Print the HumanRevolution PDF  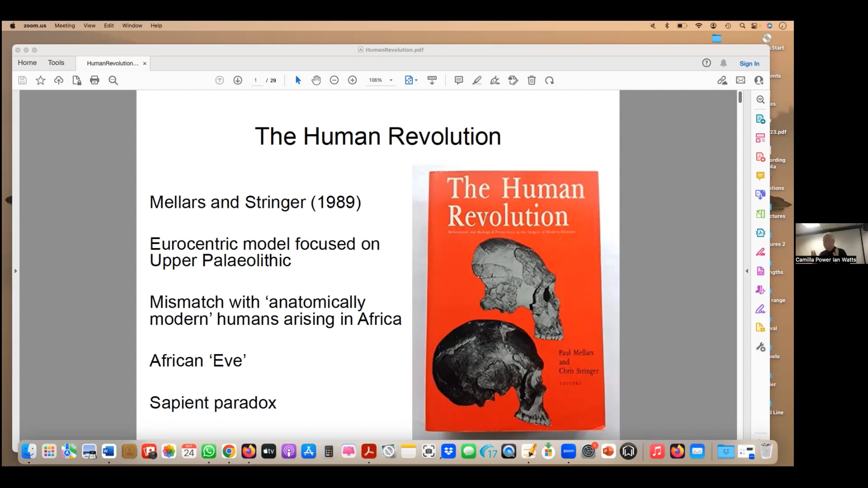click(95, 80)
